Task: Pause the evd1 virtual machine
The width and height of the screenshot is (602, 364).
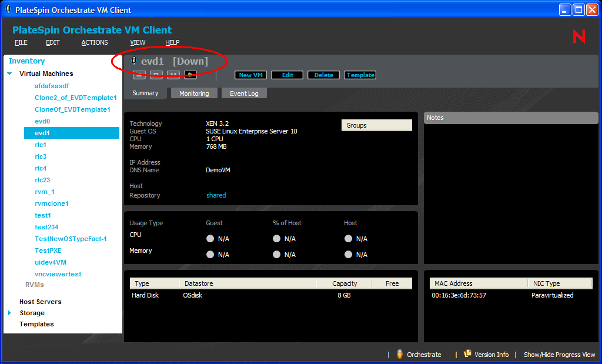Action: coord(173,75)
